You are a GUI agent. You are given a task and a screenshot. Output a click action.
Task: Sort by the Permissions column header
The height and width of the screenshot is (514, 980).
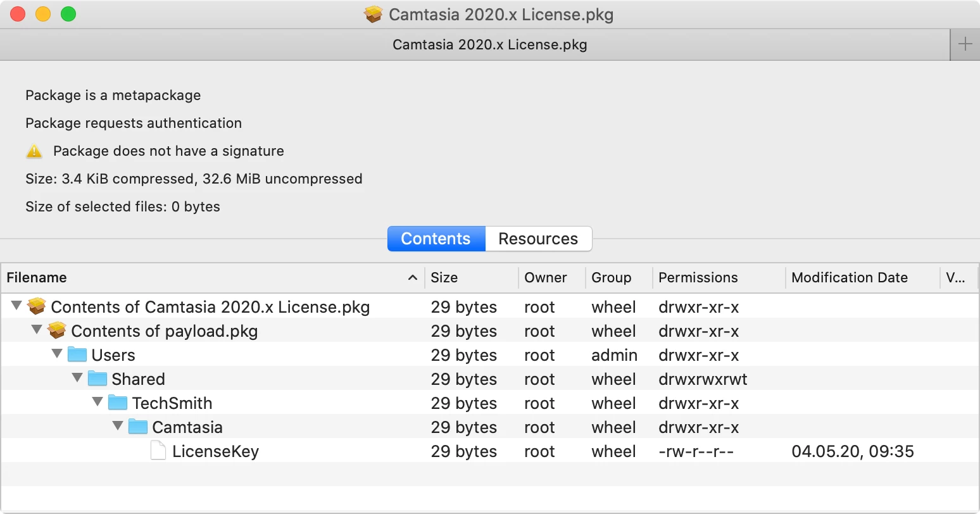coord(719,278)
